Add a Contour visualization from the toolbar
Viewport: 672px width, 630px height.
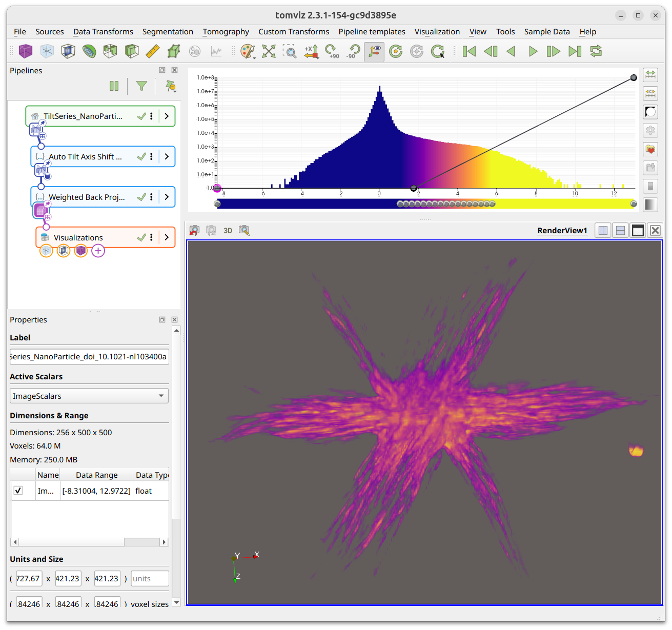[89, 51]
